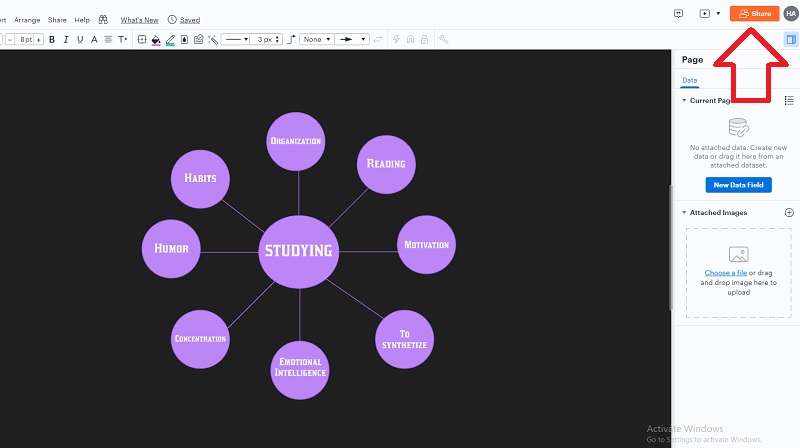Select the Reading circle

click(x=386, y=164)
